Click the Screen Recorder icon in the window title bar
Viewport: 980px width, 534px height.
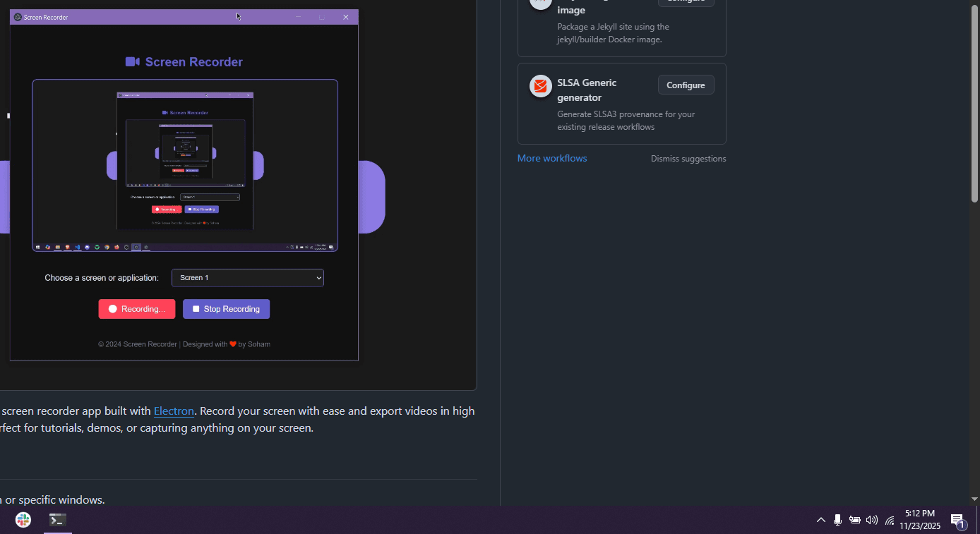click(17, 16)
